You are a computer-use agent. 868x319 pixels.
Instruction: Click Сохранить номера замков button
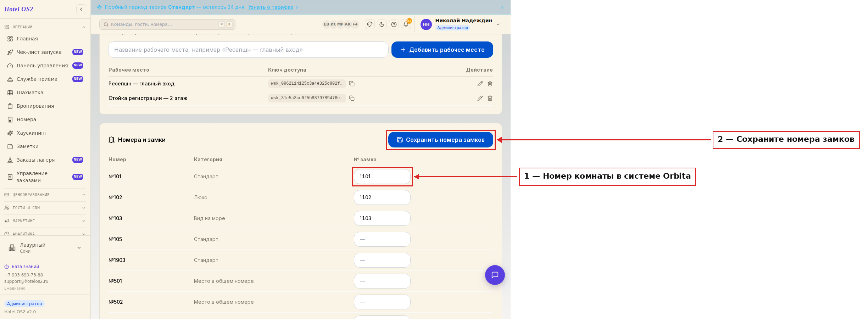[x=441, y=140]
